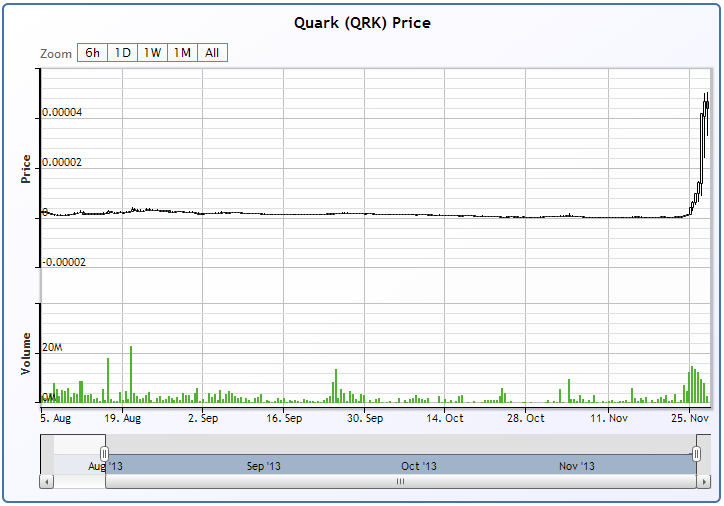724x506 pixels.
Task: Click Oct '13 in the navigator
Action: pyautogui.click(x=418, y=466)
